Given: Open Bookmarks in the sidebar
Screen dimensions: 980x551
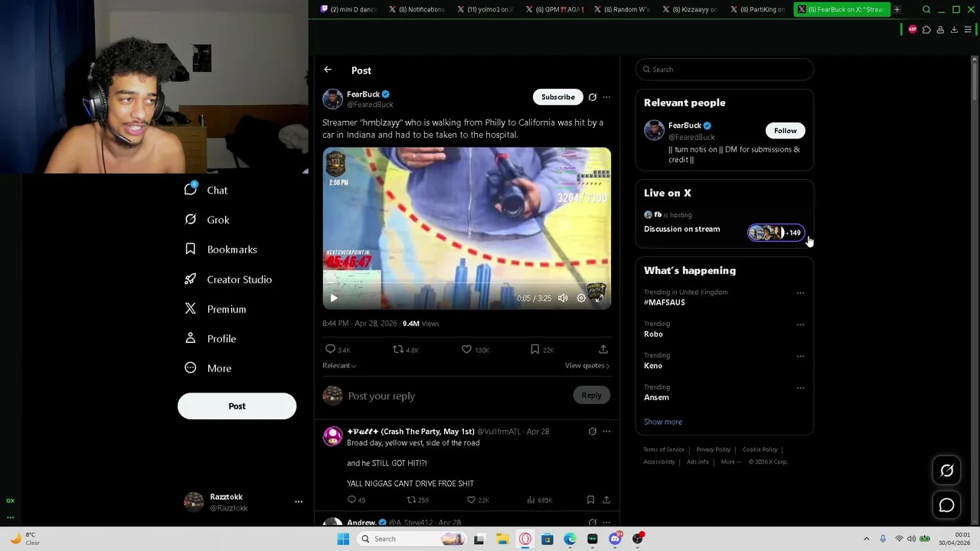Looking at the screenshot, I should tap(220, 249).
